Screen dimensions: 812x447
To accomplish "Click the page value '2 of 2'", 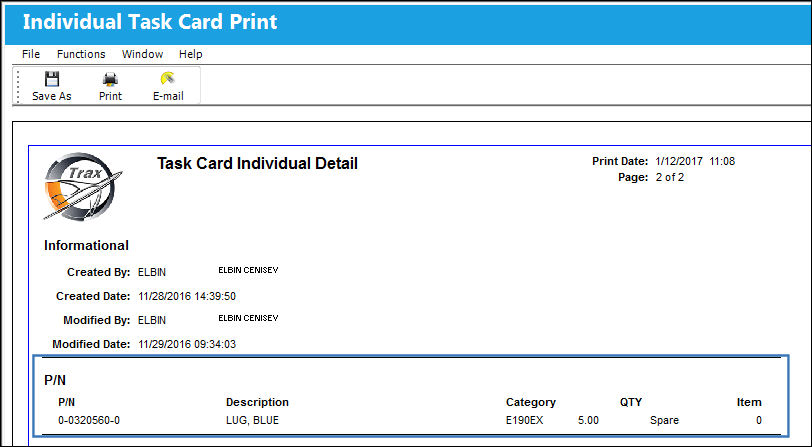I will pos(670,177).
